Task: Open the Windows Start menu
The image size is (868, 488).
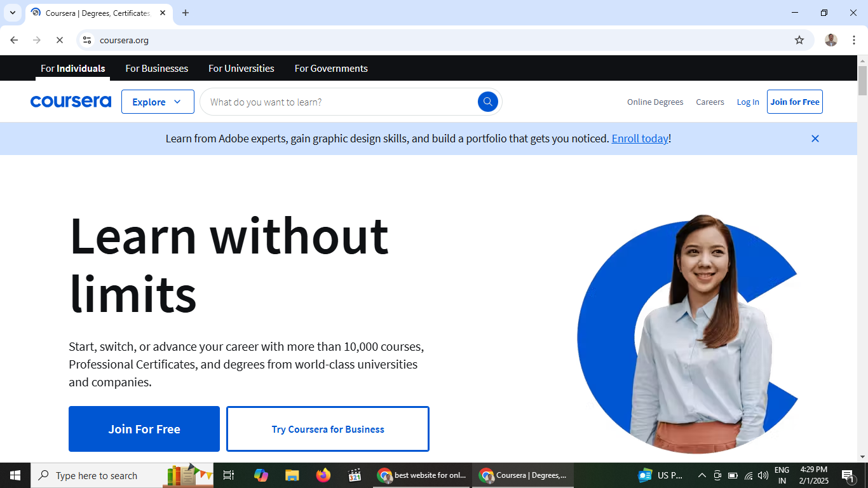Action: (x=15, y=475)
